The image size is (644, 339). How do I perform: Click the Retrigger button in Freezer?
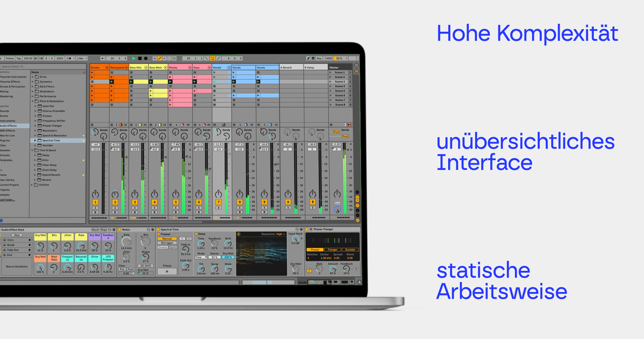[167, 243]
